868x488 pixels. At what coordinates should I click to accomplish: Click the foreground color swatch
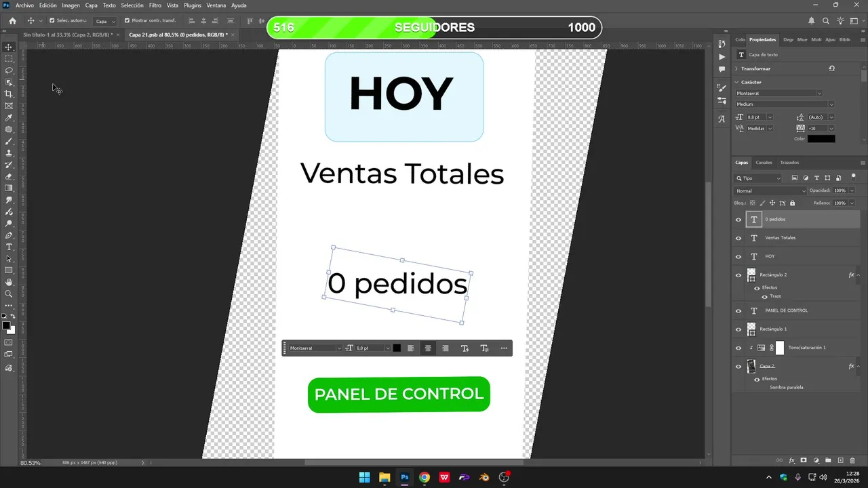pyautogui.click(x=6, y=326)
